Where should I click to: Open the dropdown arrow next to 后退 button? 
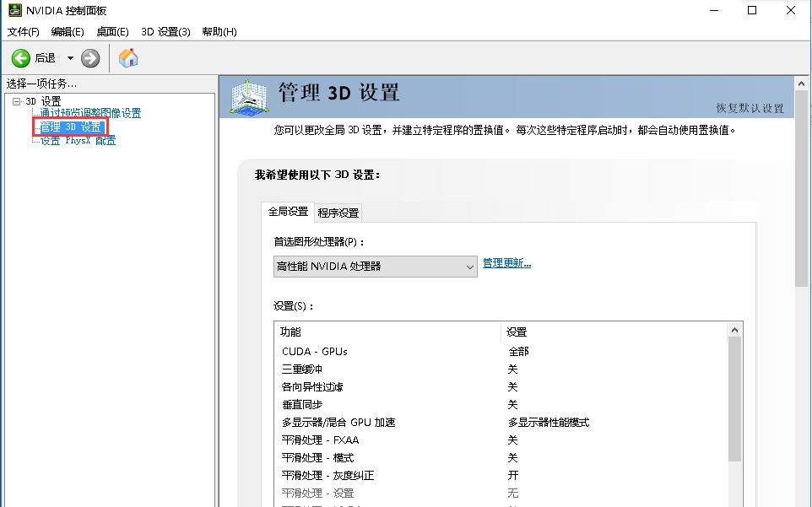pyautogui.click(x=68, y=58)
